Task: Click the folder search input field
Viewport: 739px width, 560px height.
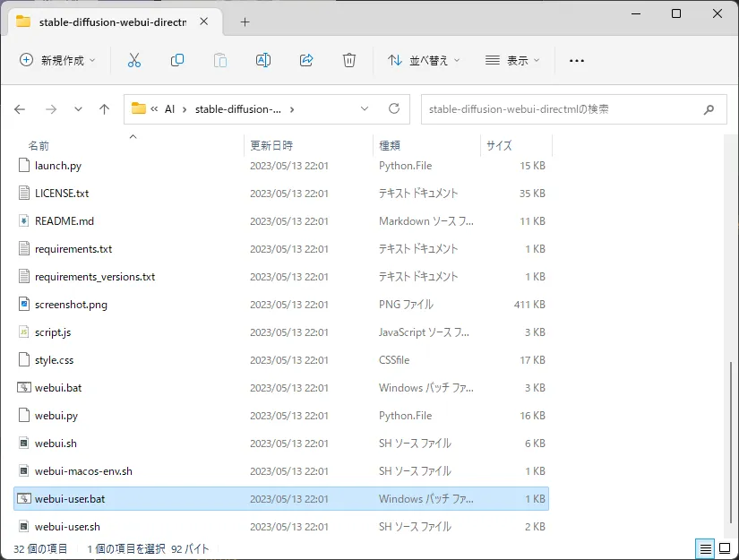Action: (x=561, y=109)
